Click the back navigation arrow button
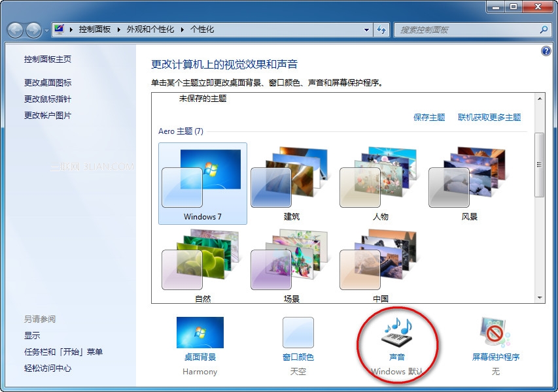Image resolution: width=558 pixels, height=392 pixels. (x=16, y=30)
